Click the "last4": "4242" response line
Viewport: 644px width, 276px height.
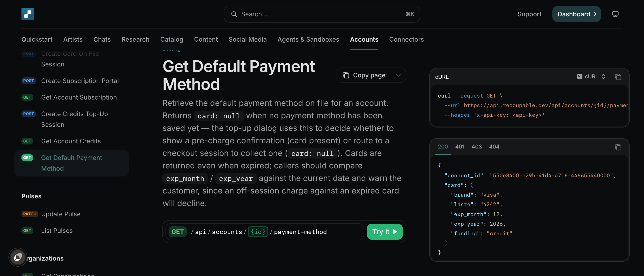477,204
